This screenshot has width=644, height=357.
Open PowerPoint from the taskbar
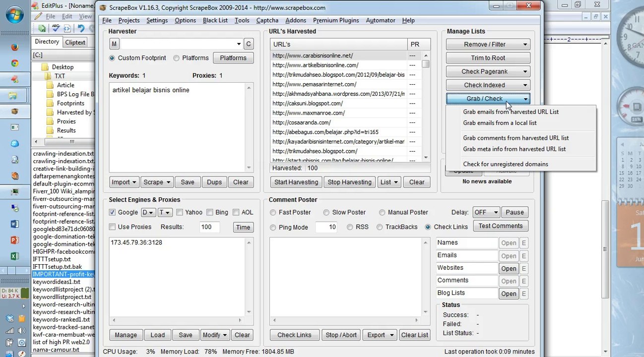click(x=14, y=240)
